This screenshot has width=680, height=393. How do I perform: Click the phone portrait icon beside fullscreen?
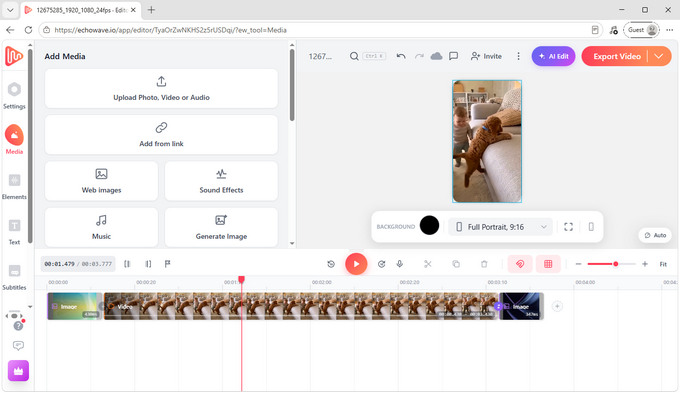tap(591, 227)
